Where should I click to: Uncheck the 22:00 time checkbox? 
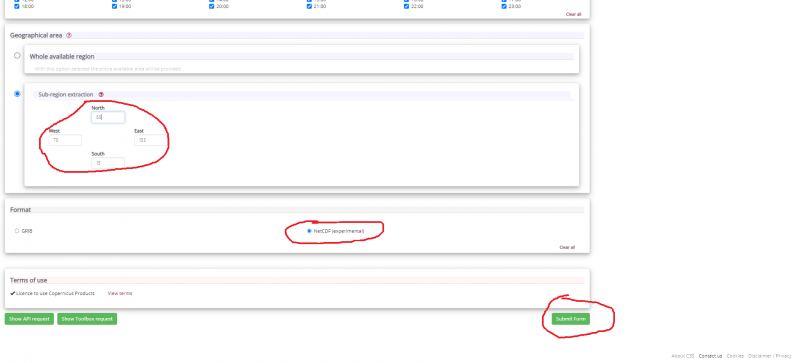(407, 7)
